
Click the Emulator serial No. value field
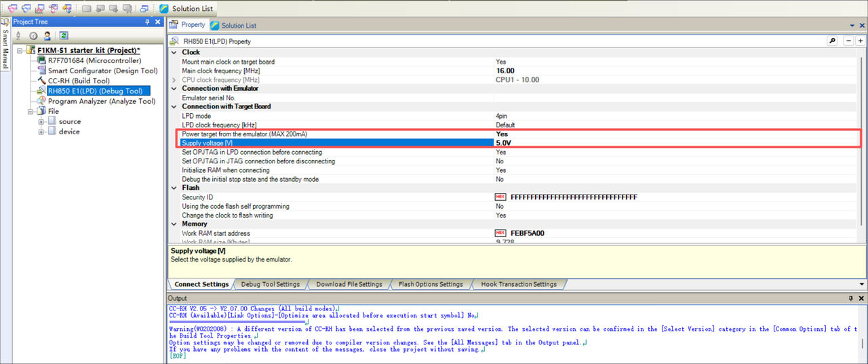[x=677, y=98]
